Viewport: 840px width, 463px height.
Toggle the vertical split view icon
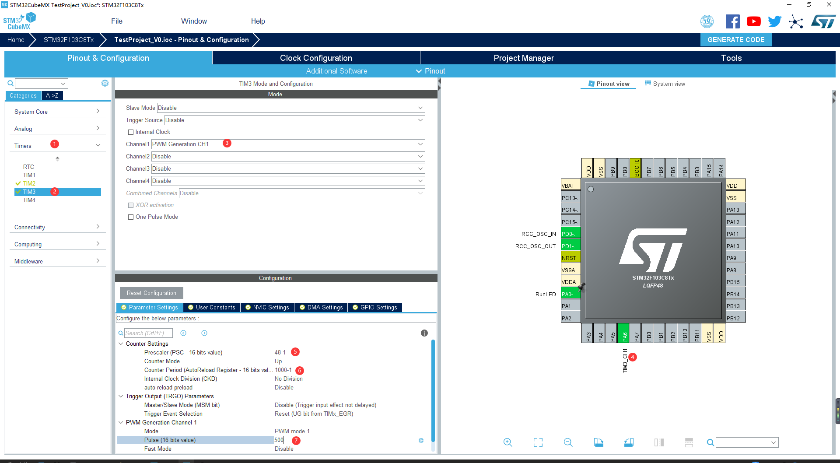click(x=659, y=442)
